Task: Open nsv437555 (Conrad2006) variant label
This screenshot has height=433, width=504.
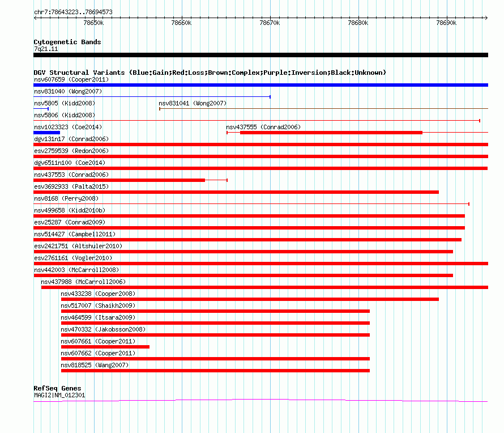Action: point(263,127)
